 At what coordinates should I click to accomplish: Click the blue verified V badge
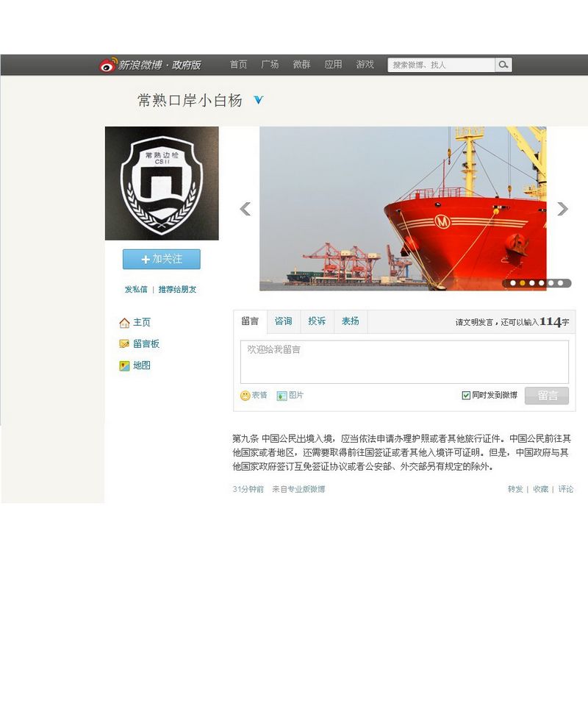[x=258, y=100]
